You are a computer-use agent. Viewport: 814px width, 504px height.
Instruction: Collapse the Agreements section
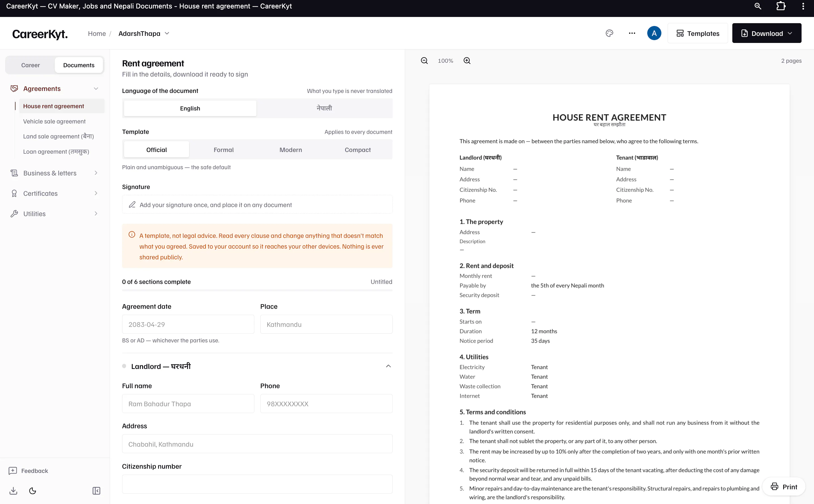pos(96,89)
